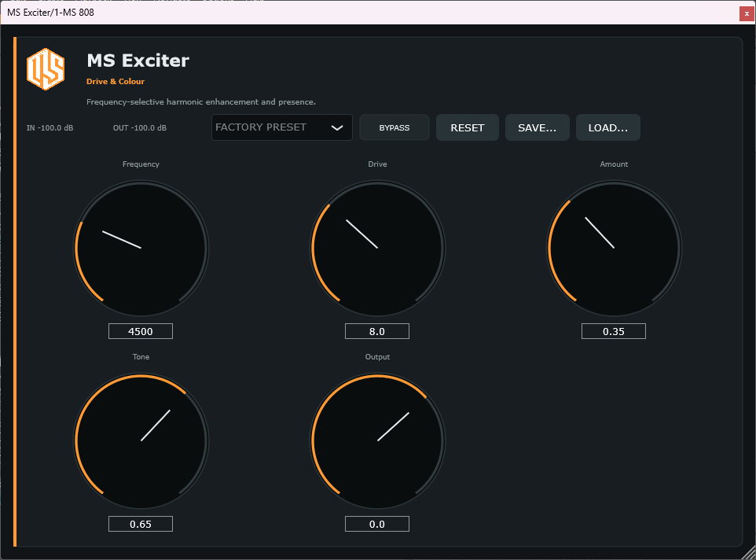Click the Amount value field showing 0.35

[x=613, y=331]
